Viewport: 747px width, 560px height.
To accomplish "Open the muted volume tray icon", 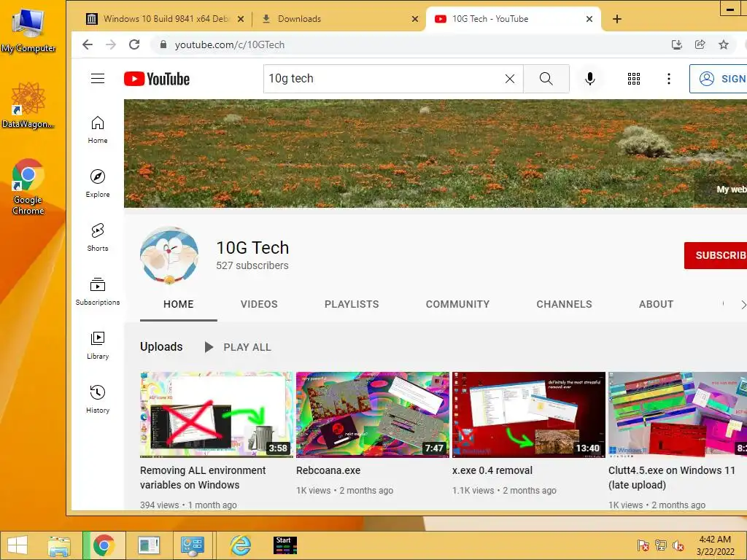I will pos(678,545).
